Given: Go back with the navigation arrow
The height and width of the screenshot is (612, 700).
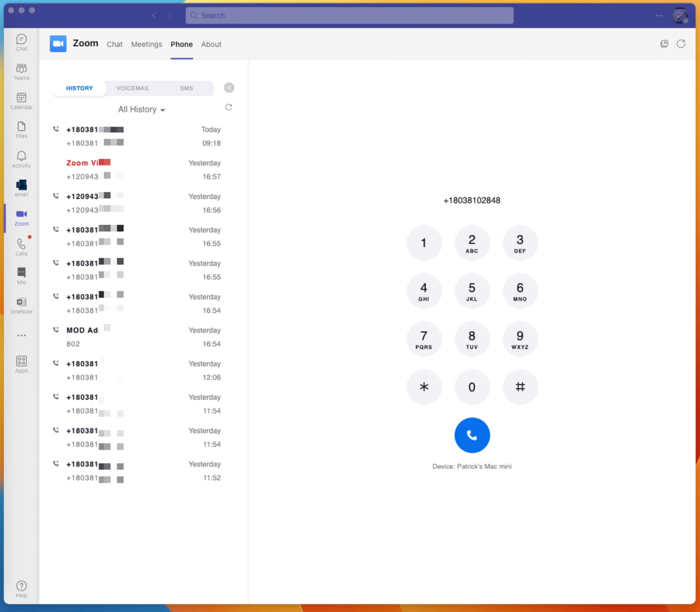Looking at the screenshot, I should click(154, 15).
